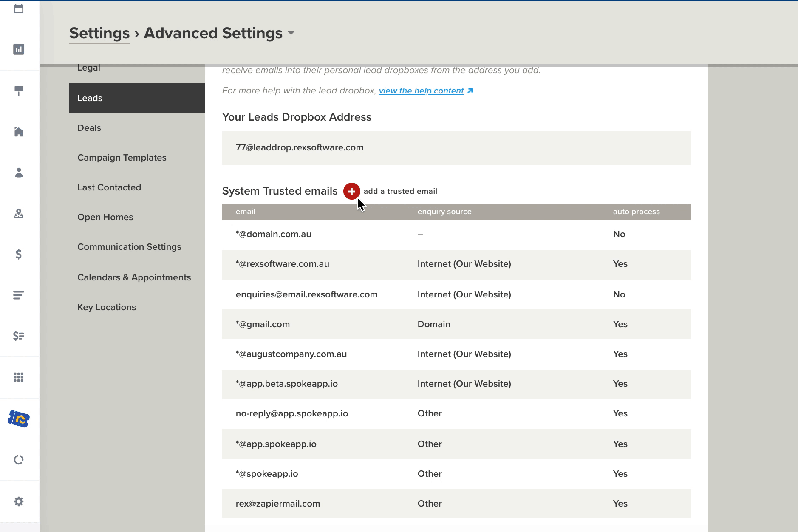Select the *@app.beta.spokeapp.io row

click(456, 384)
